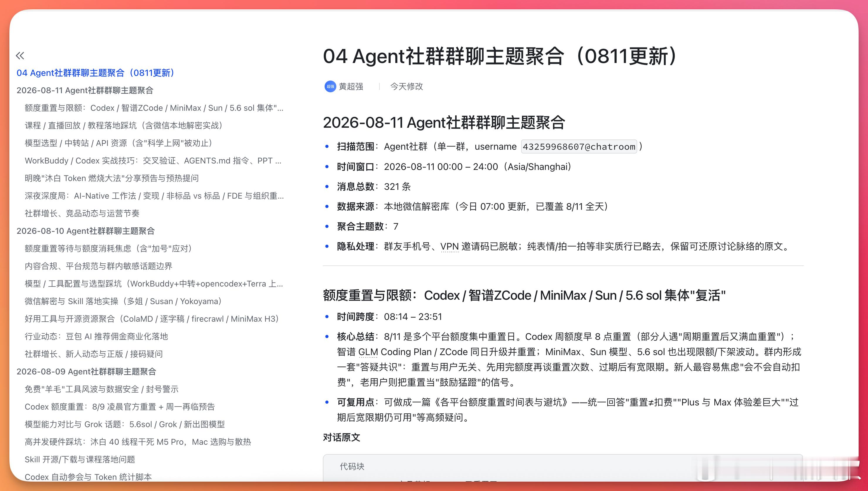Open outline item 课程 / 直播回放 / 教程落地踩坑
Screen dimensions: 868x491
click(x=124, y=125)
